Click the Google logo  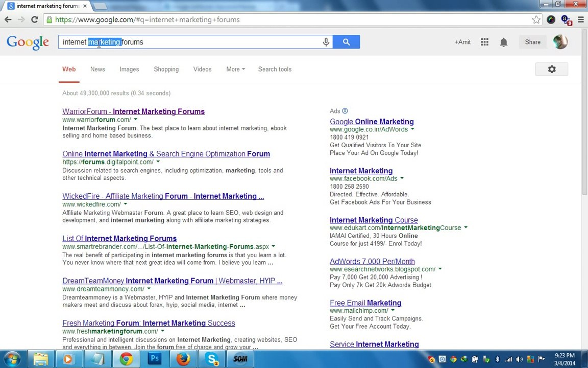(x=28, y=42)
